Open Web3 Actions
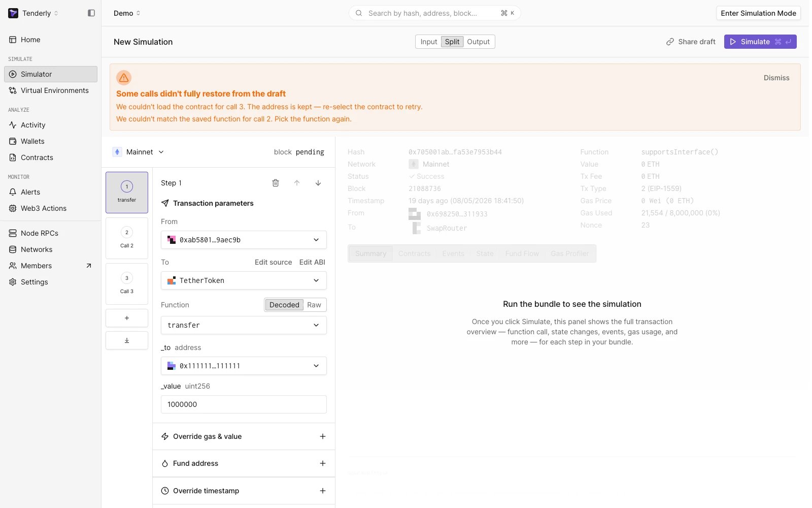The image size is (812, 508). [x=51, y=208]
